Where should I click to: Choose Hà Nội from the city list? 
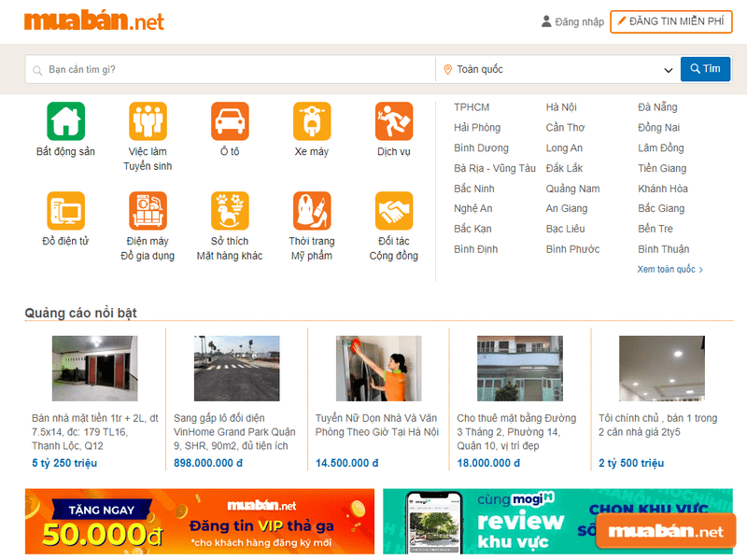tap(561, 107)
